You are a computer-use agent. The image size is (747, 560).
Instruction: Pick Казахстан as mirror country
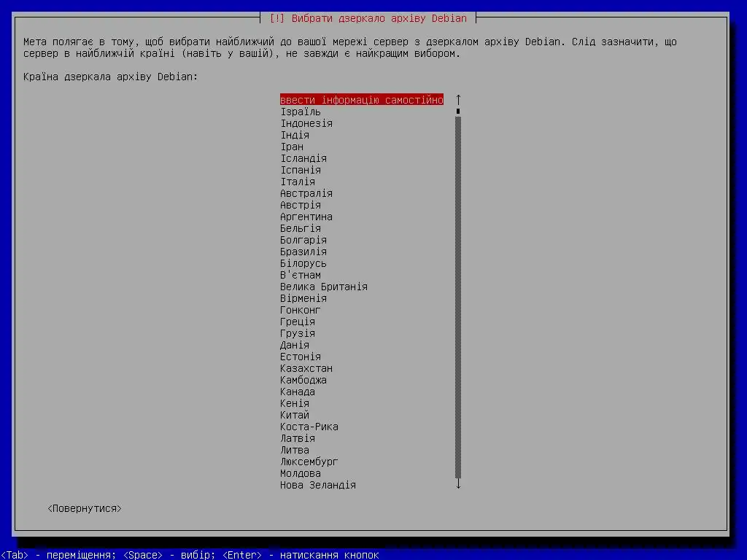tap(306, 368)
